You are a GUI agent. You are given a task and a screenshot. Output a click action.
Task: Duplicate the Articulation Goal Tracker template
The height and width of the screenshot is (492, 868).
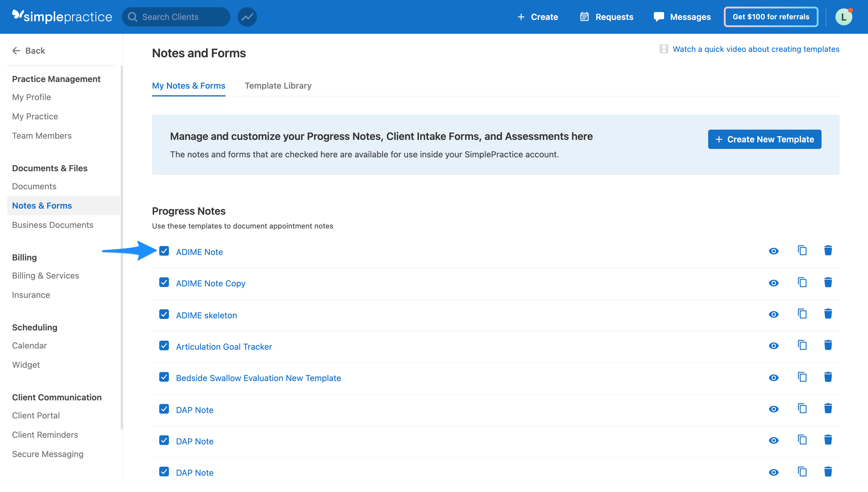coord(802,345)
